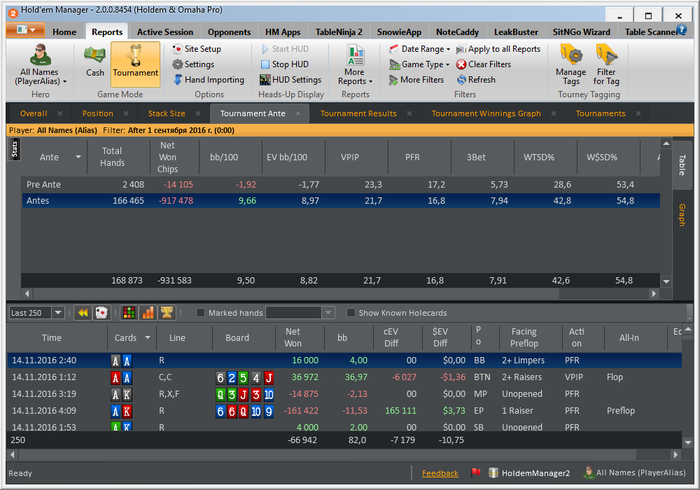
Task: Open the Cards column dropdown arrow
Action: pyautogui.click(x=147, y=338)
